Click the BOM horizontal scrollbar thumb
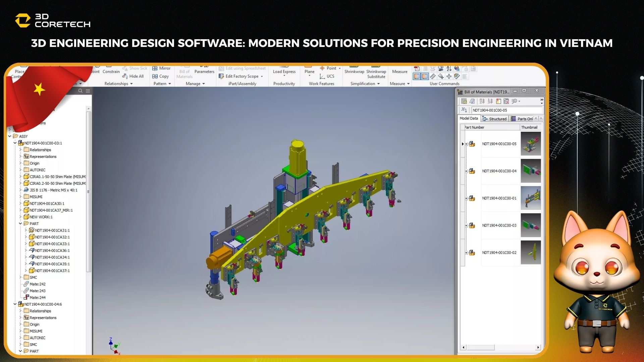The width and height of the screenshot is (644, 362). point(481,347)
